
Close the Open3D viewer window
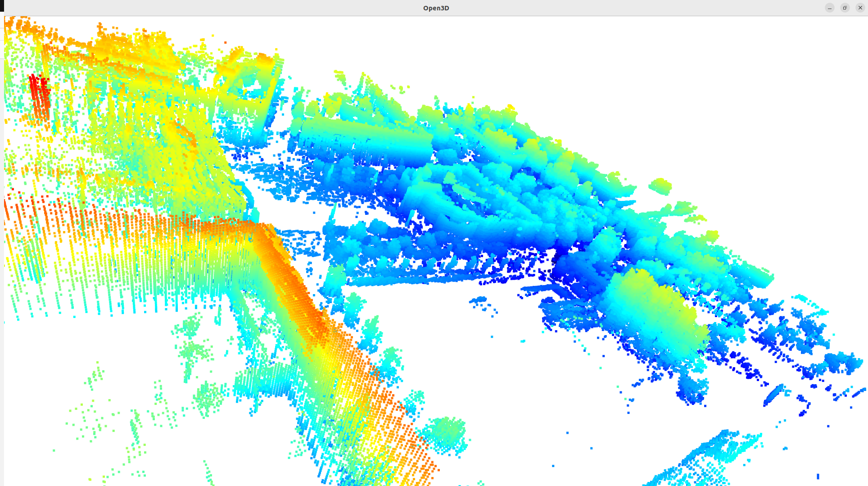click(x=860, y=8)
